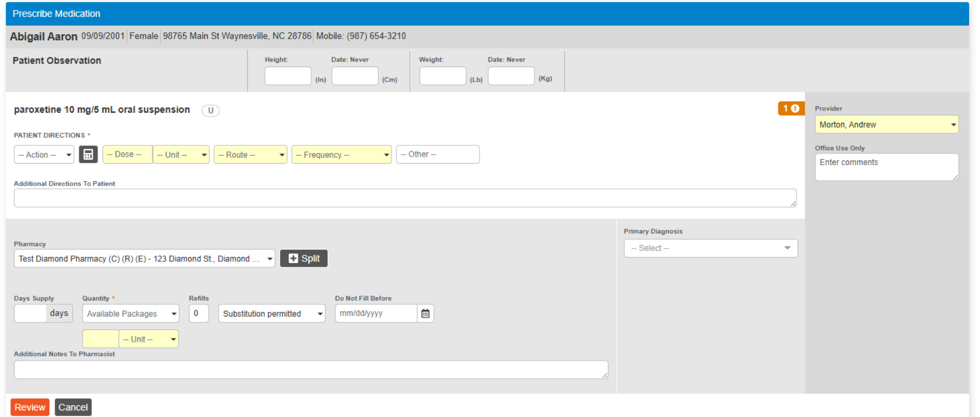Click the Weight kilograms field
This screenshot has width=980, height=417.
(x=511, y=76)
